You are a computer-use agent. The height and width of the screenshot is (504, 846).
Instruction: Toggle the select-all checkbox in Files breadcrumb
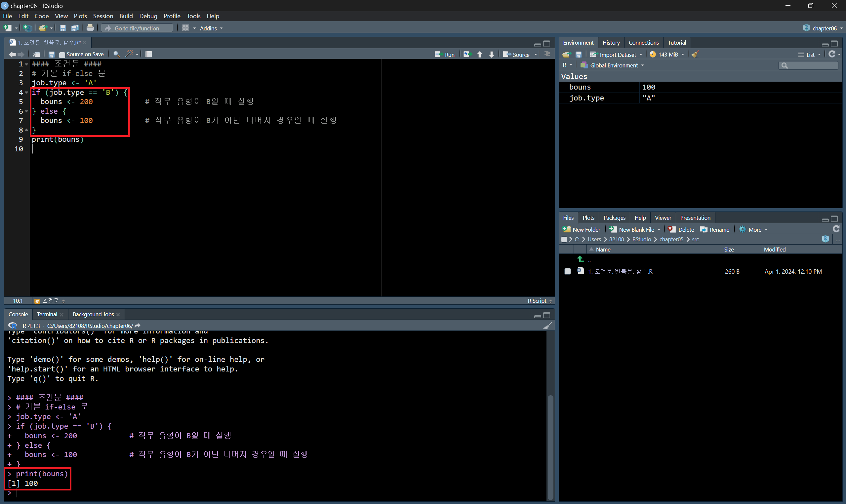[564, 239]
